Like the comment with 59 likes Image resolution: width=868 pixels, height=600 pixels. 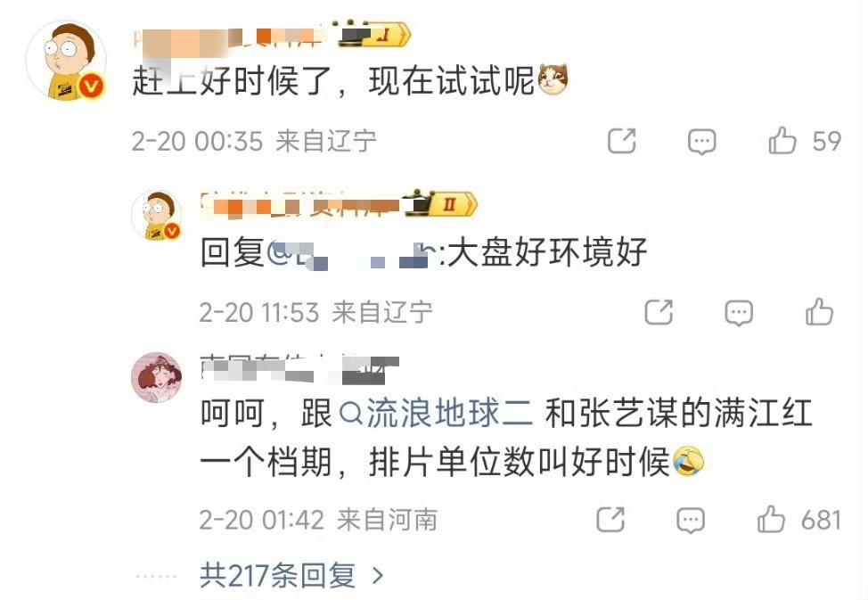pos(782,140)
